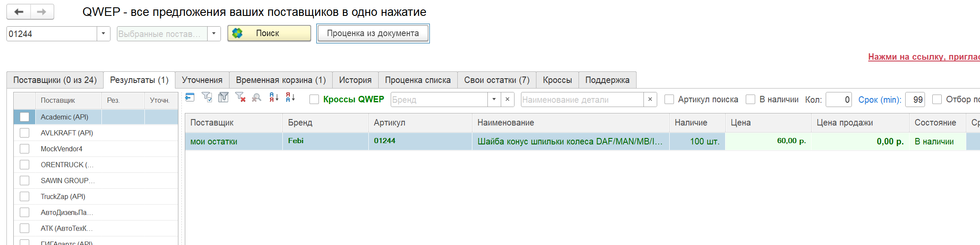This screenshot has height=245, width=980.
Task: Click the filter-by-selected-value funnel icon
Action: pyautogui.click(x=207, y=98)
